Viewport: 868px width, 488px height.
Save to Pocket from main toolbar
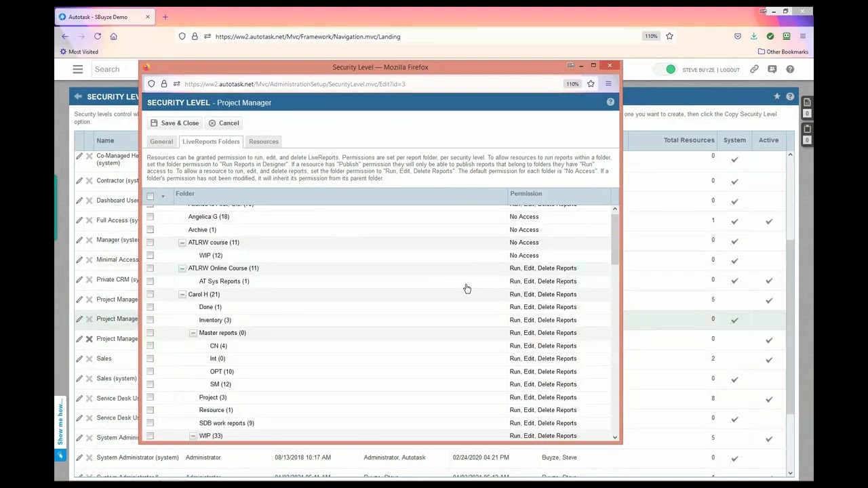click(738, 37)
